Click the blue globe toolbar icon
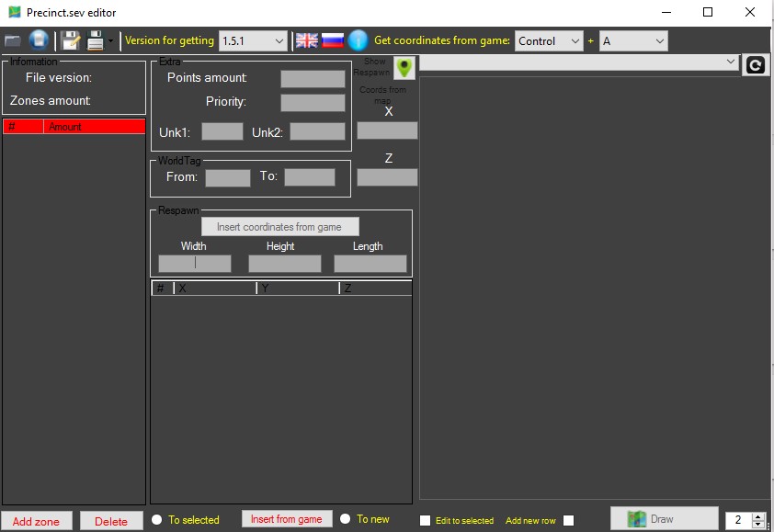This screenshot has width=774, height=532. tap(39, 40)
